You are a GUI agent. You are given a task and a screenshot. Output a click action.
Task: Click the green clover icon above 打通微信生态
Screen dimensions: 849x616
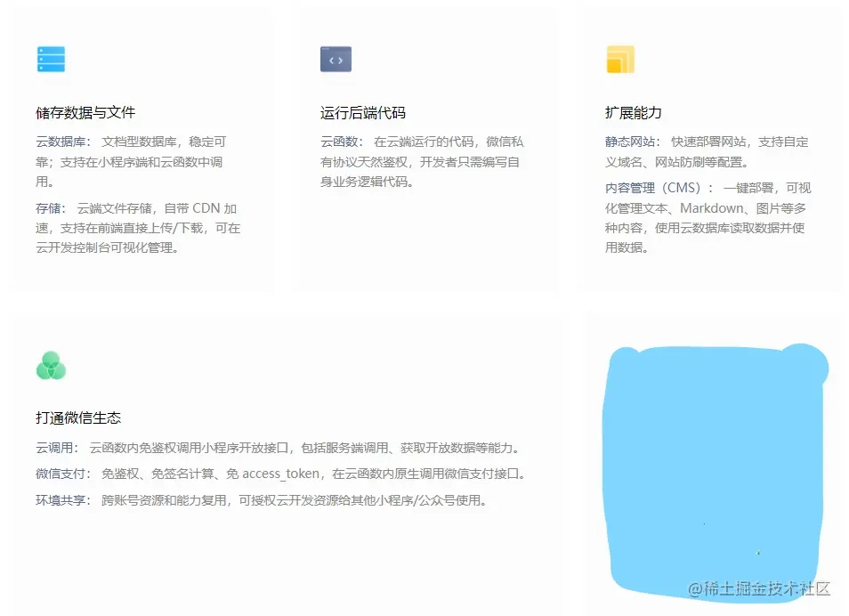point(51,363)
